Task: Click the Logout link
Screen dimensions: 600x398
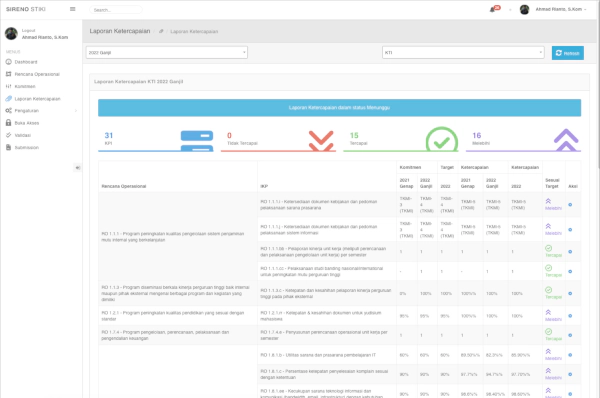Action: [28, 31]
